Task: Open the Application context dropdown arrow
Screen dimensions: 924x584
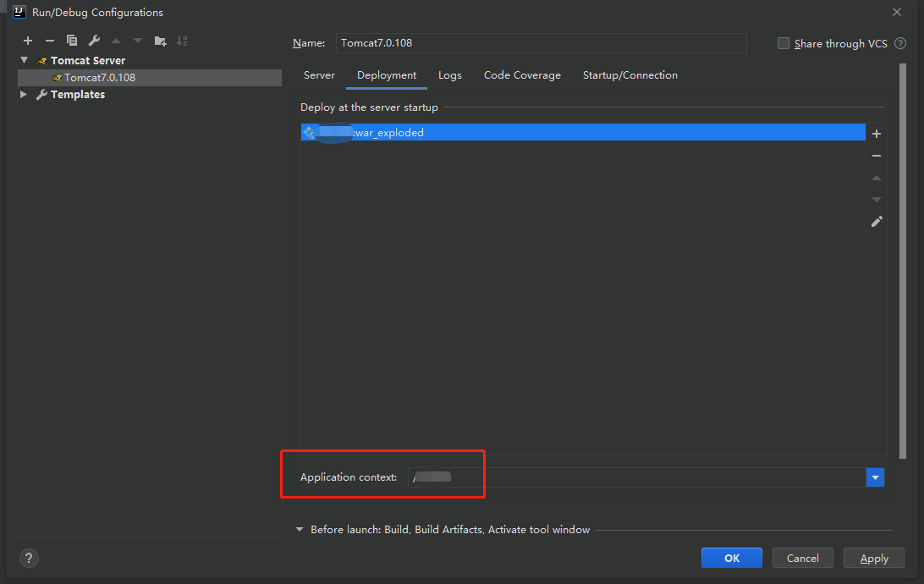Action: coord(875,477)
